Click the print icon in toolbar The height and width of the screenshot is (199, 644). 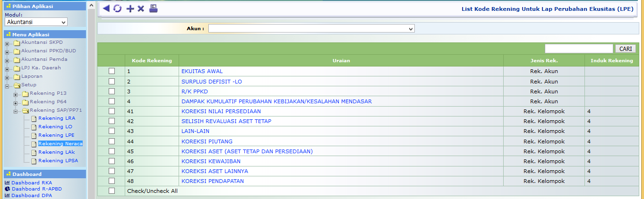(x=154, y=8)
